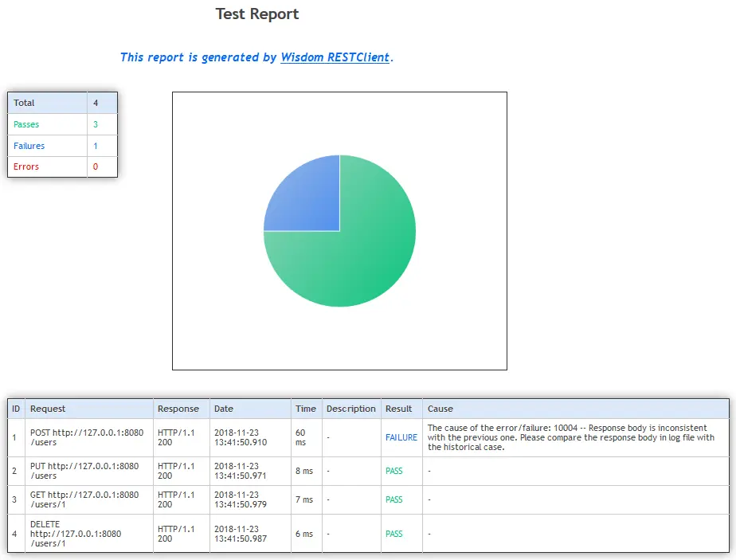Viewport: 736px width, 560px height.
Task: Click the Description column header
Action: (x=351, y=409)
